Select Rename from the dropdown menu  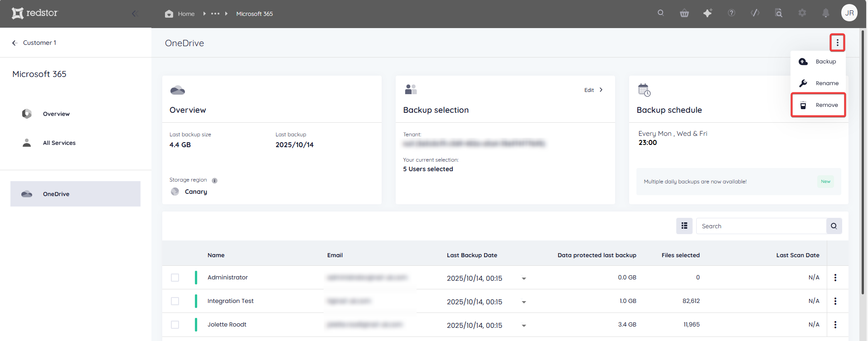[x=818, y=83]
